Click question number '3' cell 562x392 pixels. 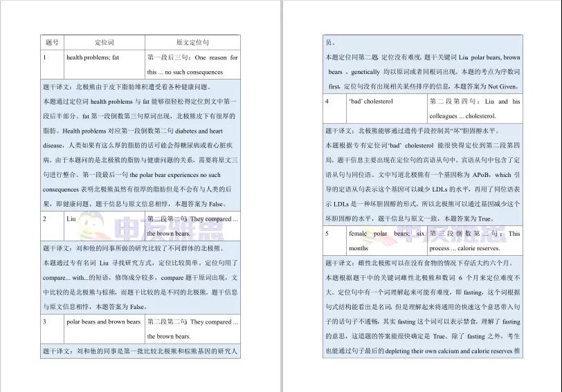pyautogui.click(x=53, y=329)
